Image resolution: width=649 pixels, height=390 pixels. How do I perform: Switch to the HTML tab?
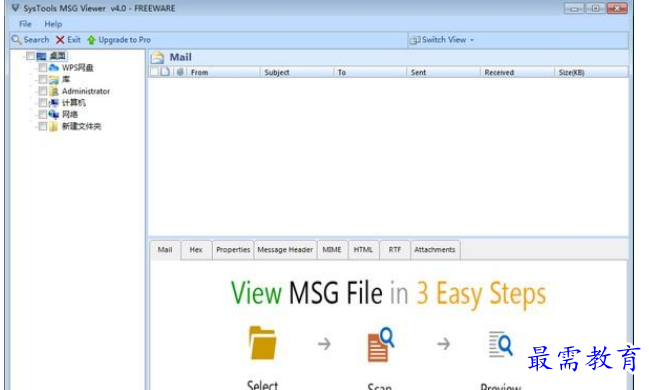click(363, 250)
